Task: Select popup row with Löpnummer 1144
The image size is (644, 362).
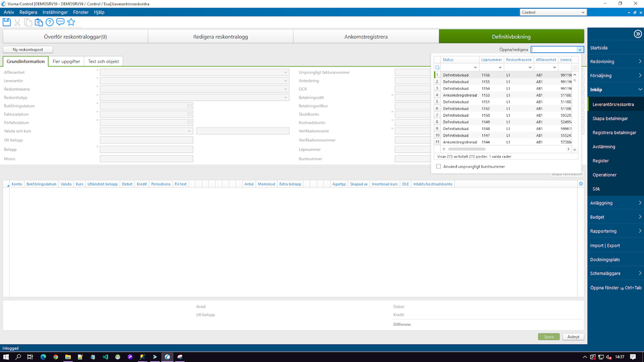Action: 503,142
